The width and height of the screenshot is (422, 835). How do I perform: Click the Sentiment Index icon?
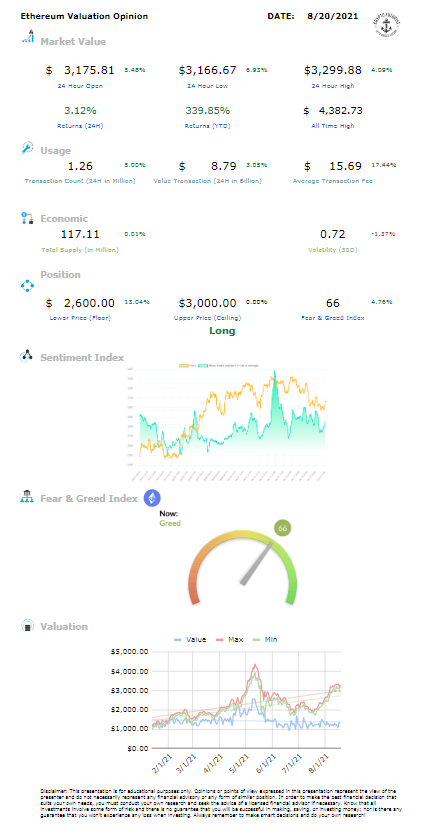27,356
